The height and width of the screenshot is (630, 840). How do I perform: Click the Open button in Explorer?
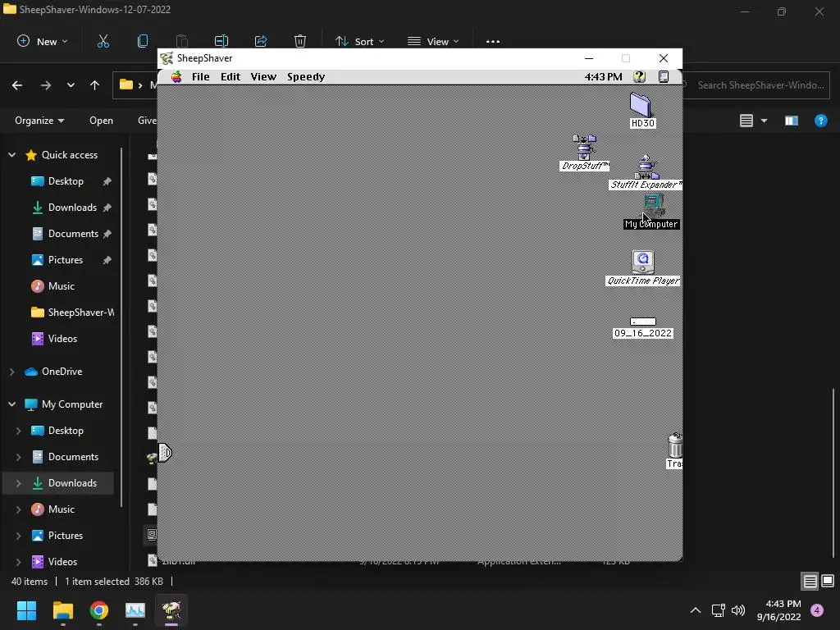coord(101,121)
